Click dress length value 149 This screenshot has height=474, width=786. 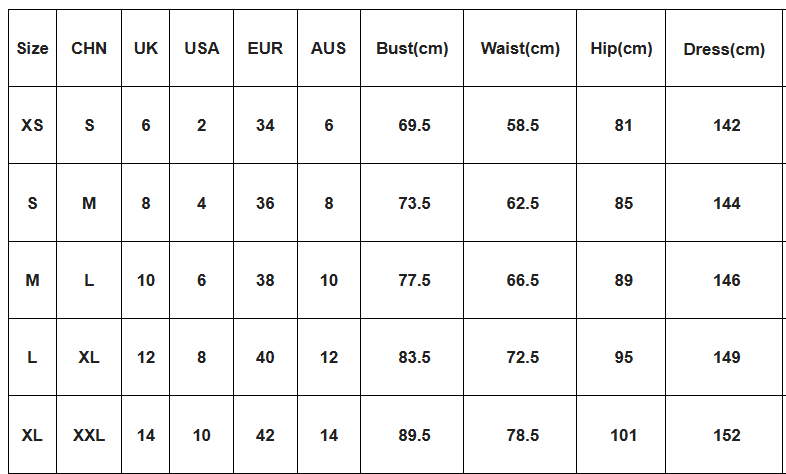click(727, 357)
